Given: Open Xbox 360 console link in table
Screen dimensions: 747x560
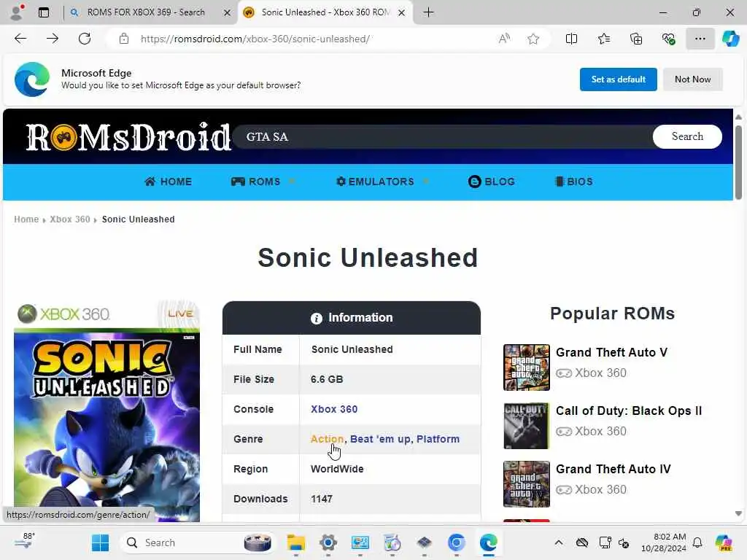Looking at the screenshot, I should coord(334,409).
